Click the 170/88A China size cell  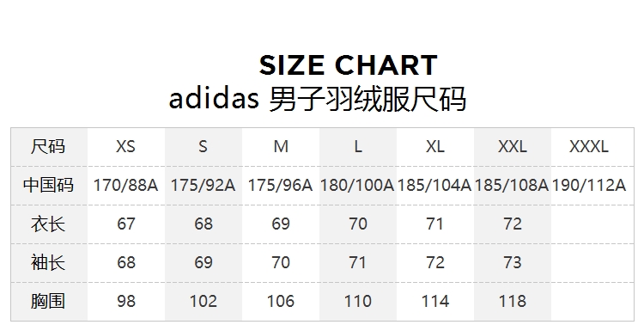125,186
